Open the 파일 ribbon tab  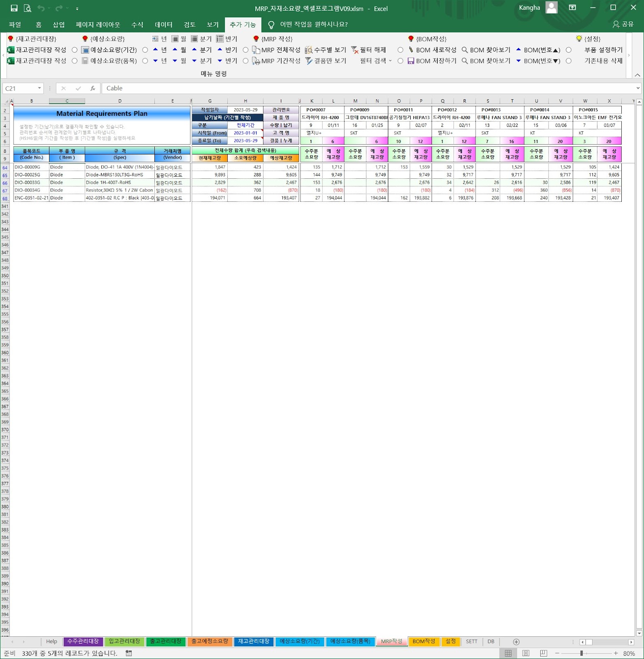pos(15,25)
